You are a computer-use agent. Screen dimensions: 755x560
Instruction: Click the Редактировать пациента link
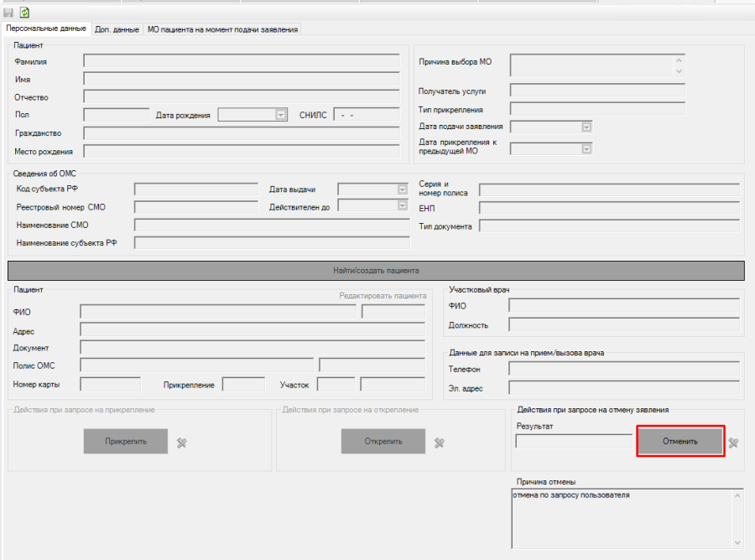(383, 296)
